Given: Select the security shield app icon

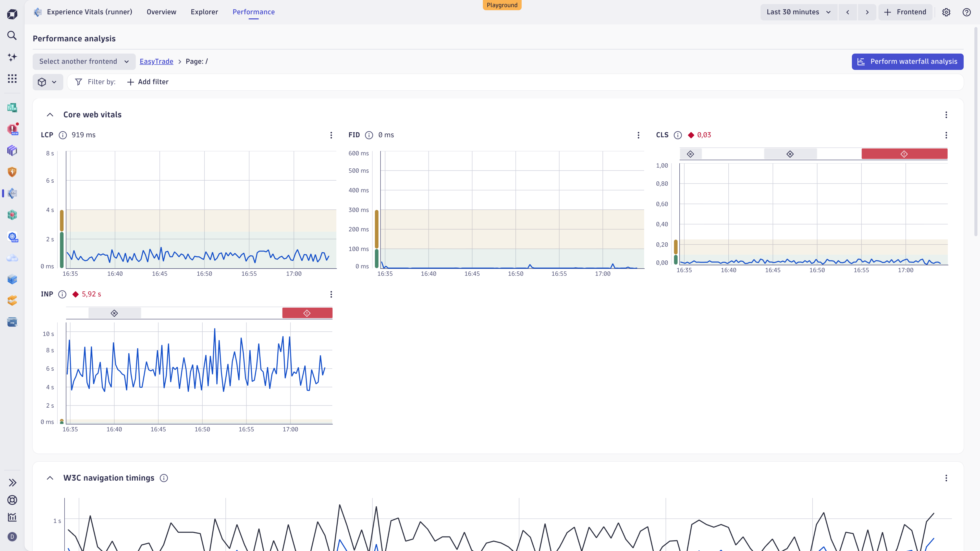Looking at the screenshot, I should point(12,172).
